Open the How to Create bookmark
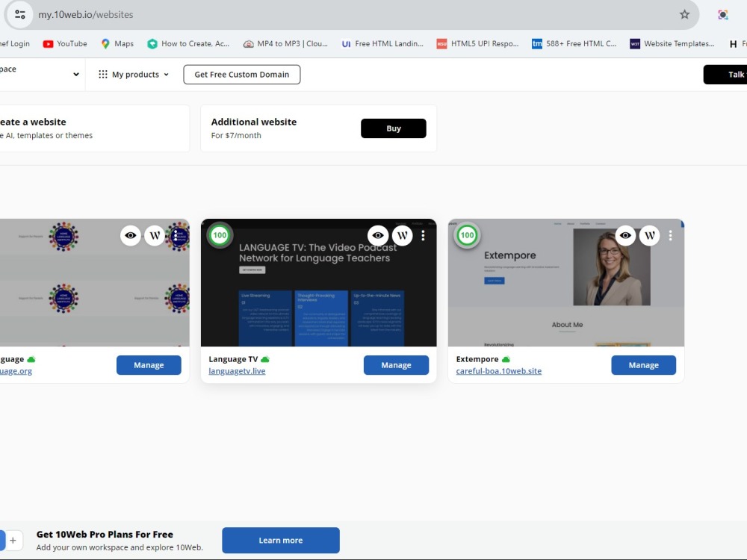 [x=188, y=44]
